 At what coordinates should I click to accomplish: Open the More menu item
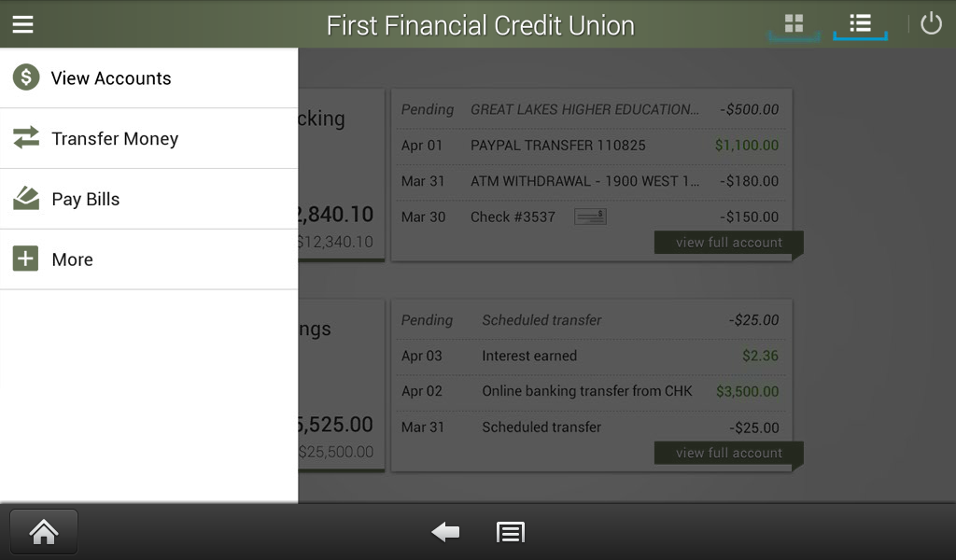73,259
